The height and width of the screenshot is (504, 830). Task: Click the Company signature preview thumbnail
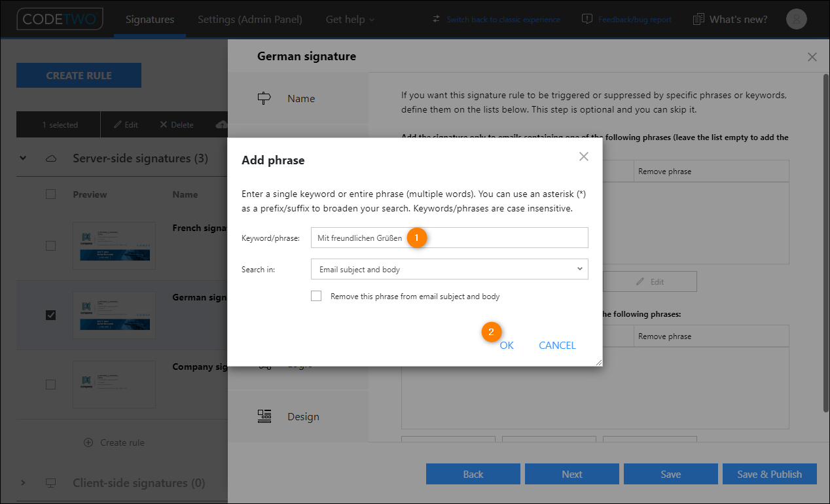(x=115, y=384)
